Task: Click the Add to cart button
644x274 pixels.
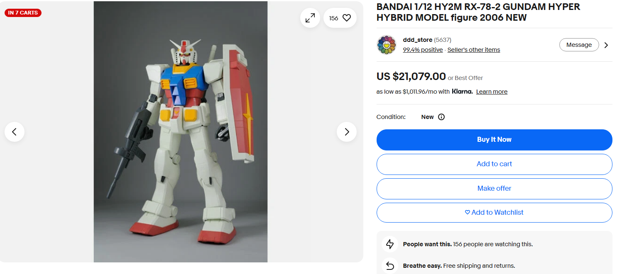Action: [x=494, y=164]
